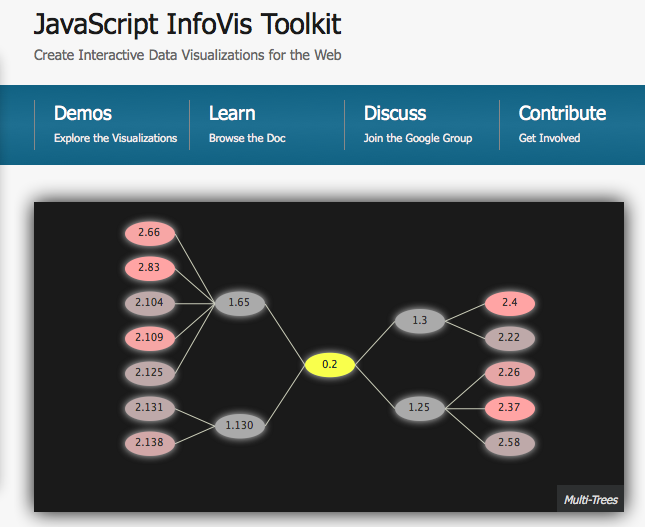Click the pink leaf node 2.83

(150, 268)
